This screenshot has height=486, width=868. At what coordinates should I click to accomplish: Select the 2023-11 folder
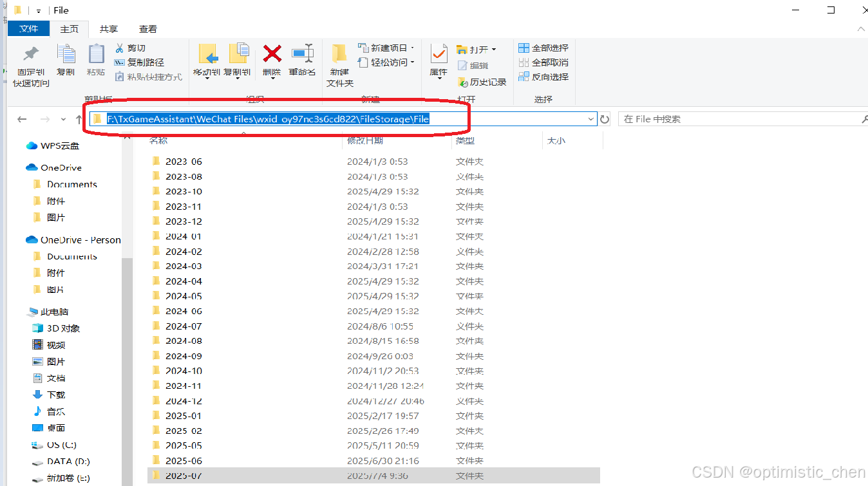[373, 207]
